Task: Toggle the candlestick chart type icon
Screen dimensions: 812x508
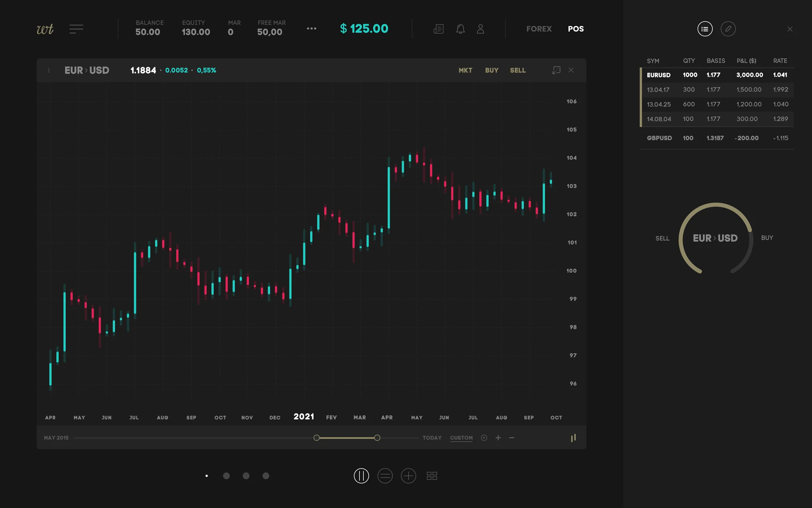Action: pos(573,438)
